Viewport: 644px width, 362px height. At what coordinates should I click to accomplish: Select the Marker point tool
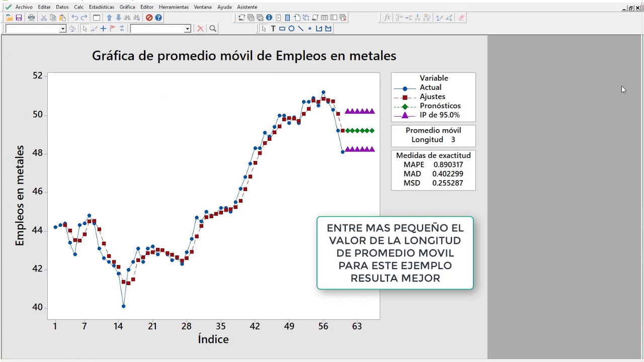point(309,29)
